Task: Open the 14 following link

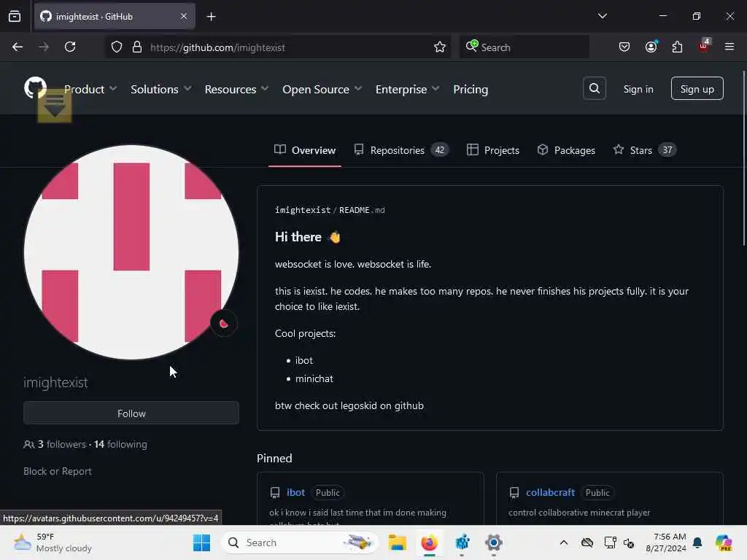Action: (120, 444)
